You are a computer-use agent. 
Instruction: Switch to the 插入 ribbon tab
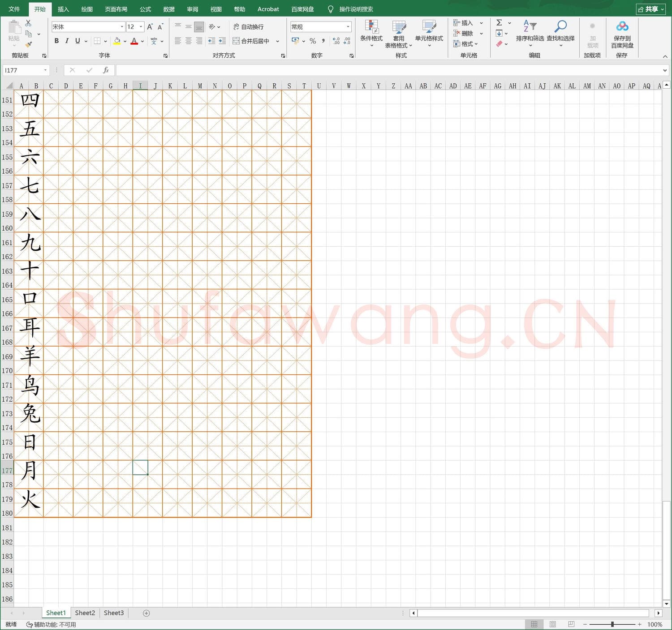(x=64, y=9)
